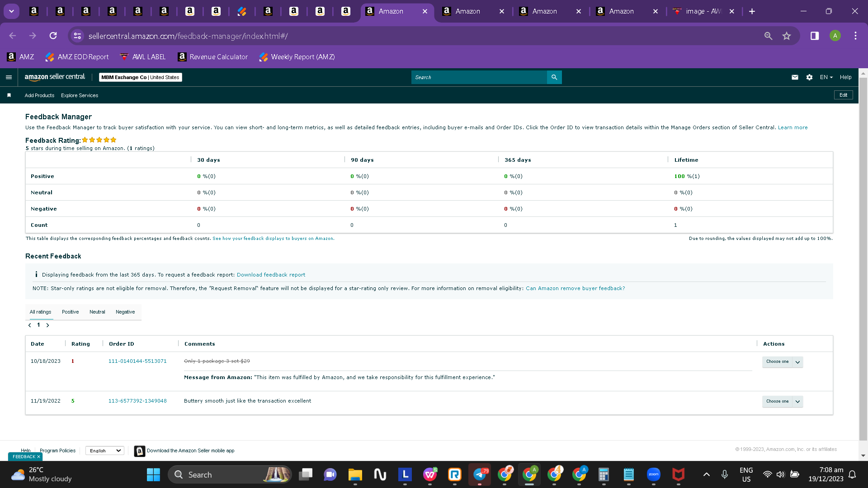Viewport: 868px width, 488px height.
Task: Click the Explore Services link
Action: 80,95
